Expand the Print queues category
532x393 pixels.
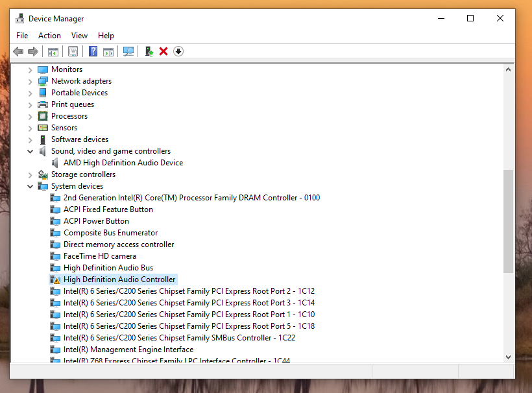click(30, 105)
